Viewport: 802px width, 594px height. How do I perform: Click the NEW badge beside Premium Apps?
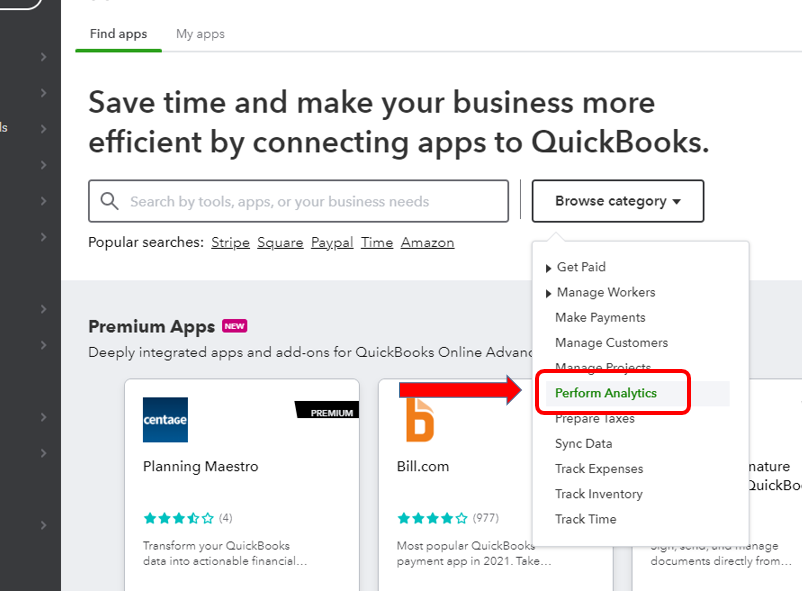coord(234,326)
